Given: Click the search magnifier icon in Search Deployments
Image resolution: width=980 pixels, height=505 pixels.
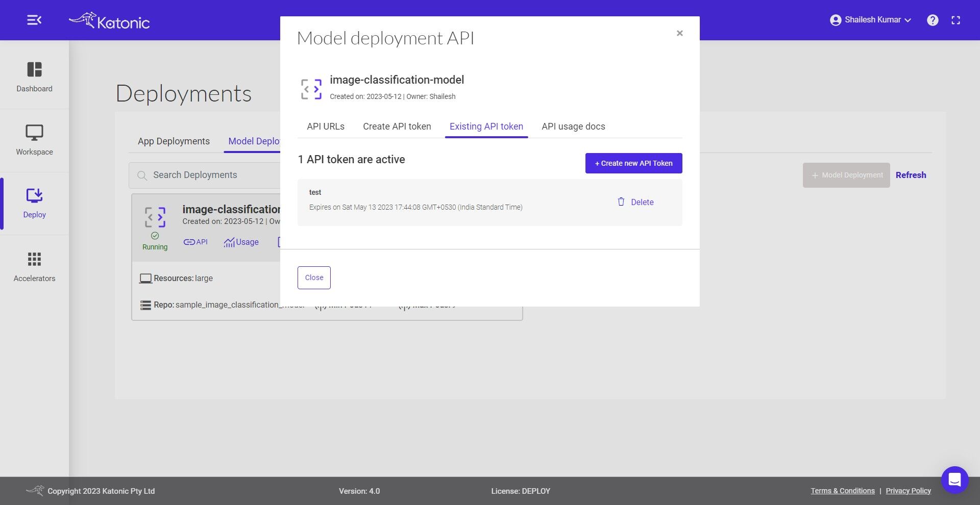Looking at the screenshot, I should pyautogui.click(x=142, y=175).
